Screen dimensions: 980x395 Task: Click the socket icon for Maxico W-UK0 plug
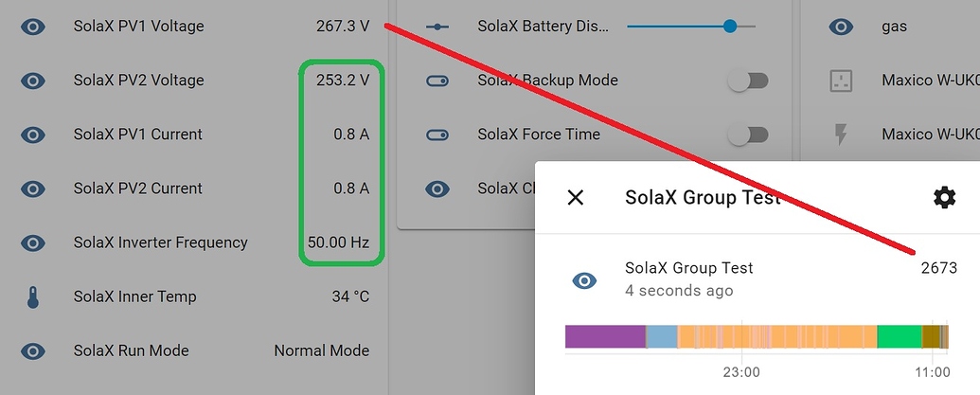pyautogui.click(x=841, y=81)
